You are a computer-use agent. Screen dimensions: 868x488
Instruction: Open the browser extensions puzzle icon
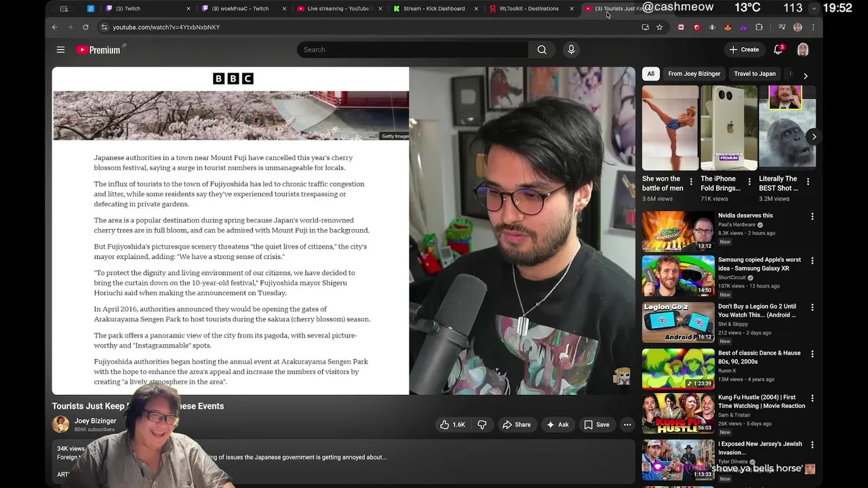pos(759,27)
